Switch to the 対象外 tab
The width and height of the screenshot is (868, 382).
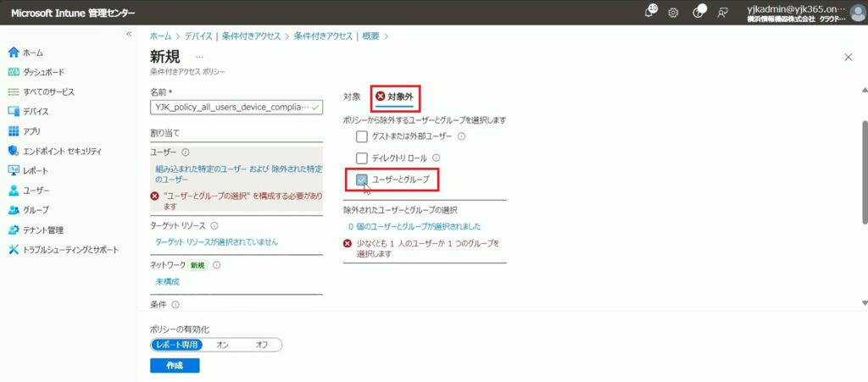[397, 97]
